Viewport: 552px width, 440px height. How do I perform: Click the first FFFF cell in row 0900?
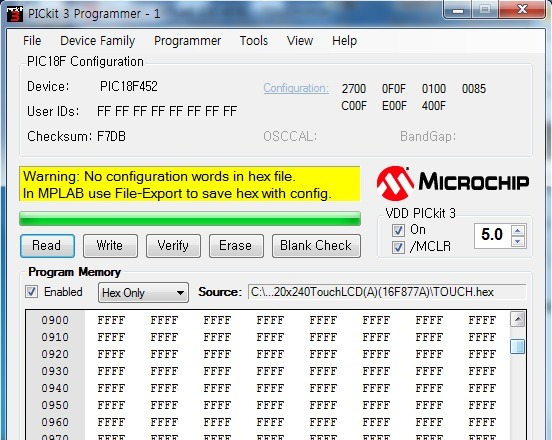tap(111, 320)
